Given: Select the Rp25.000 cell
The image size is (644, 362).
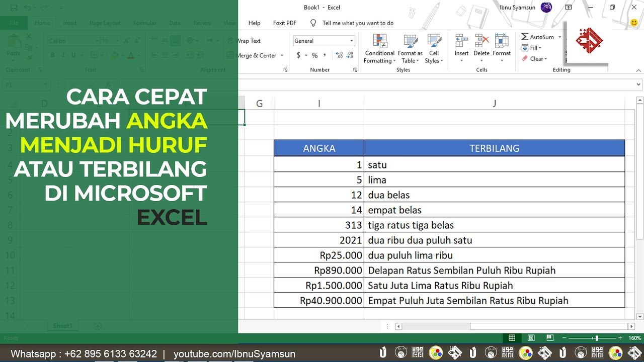Looking at the screenshot, I should [319, 255].
